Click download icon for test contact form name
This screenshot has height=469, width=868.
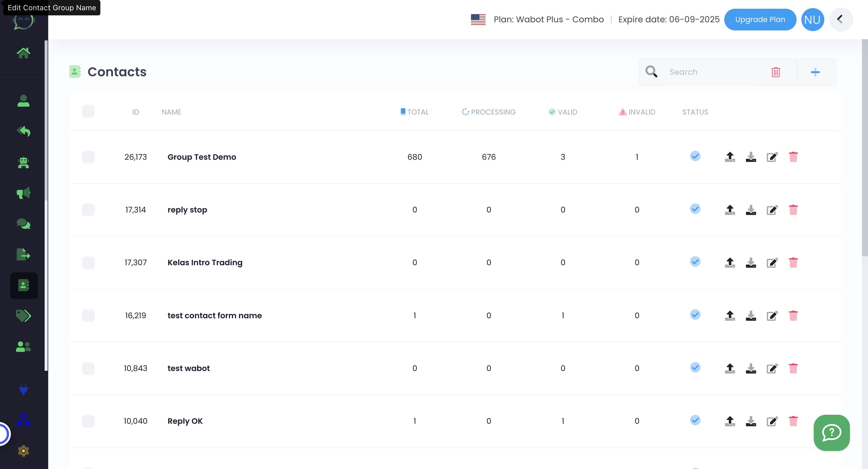(751, 315)
